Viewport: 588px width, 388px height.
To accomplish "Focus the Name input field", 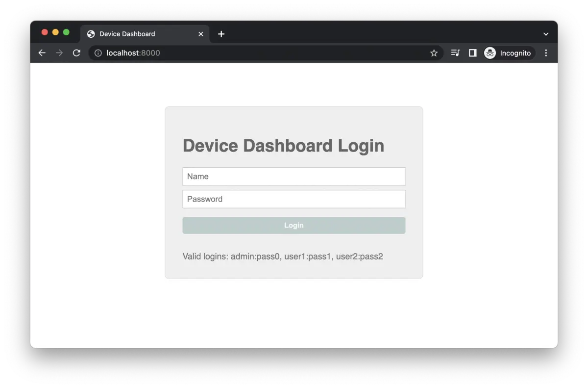I will pos(294,177).
